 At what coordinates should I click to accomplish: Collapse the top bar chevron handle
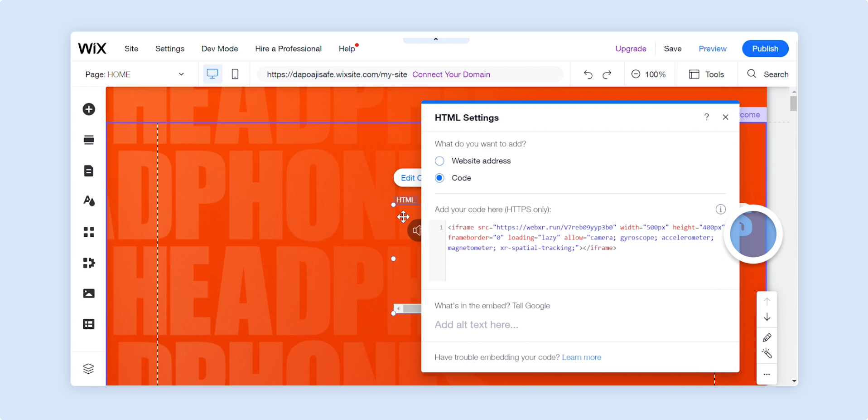point(436,39)
